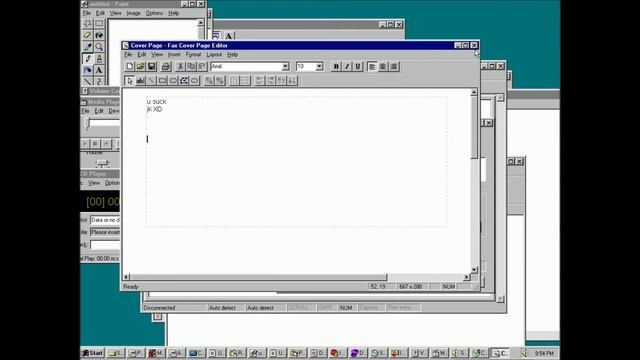Click the Play button in Media Player
The height and width of the screenshot is (360, 640).
click(x=85, y=144)
